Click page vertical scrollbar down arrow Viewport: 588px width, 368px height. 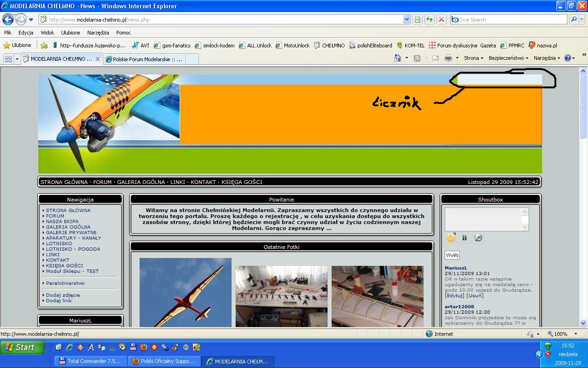(x=583, y=323)
